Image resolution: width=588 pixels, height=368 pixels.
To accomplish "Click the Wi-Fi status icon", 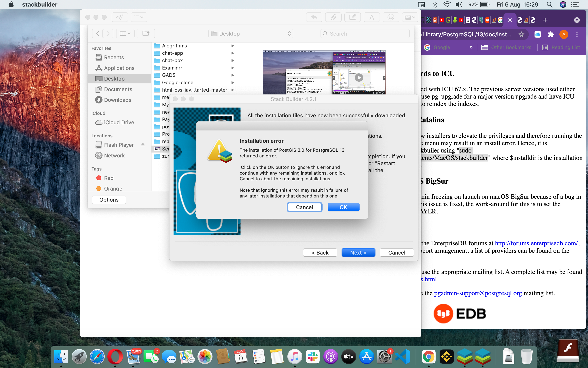I will [447, 4].
